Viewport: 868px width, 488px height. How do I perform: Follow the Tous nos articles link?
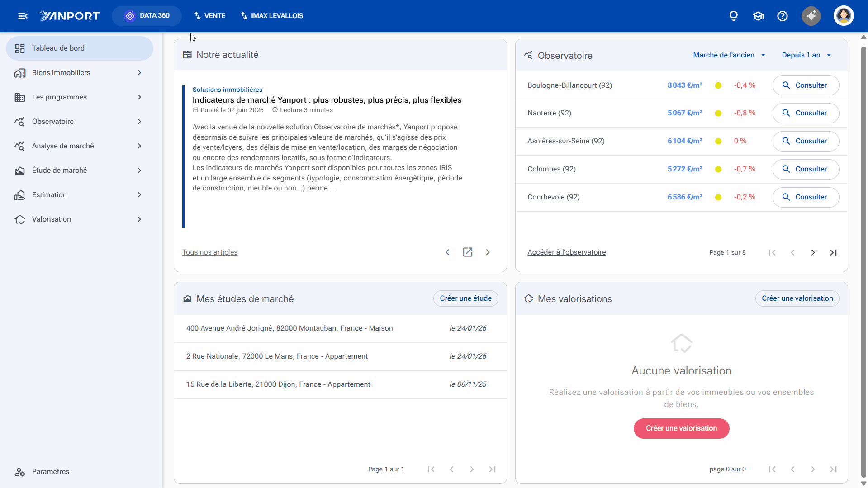[210, 252]
